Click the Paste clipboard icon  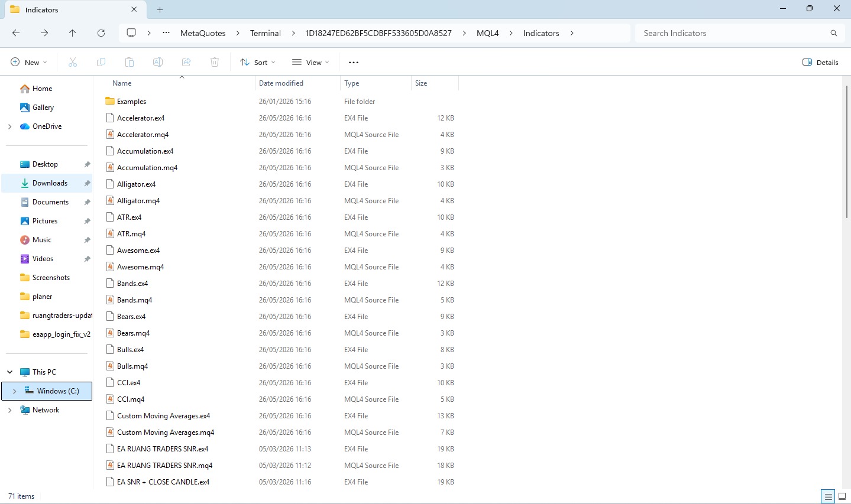(x=130, y=62)
